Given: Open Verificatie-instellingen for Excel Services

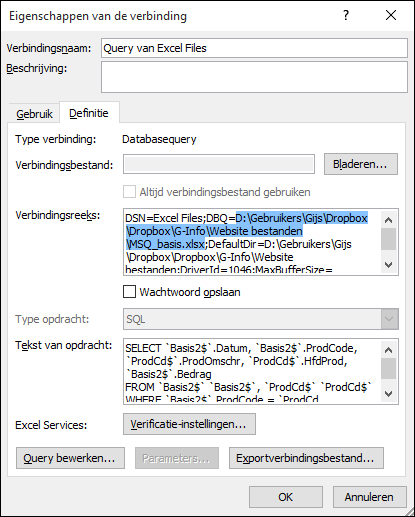Looking at the screenshot, I should [189, 424].
